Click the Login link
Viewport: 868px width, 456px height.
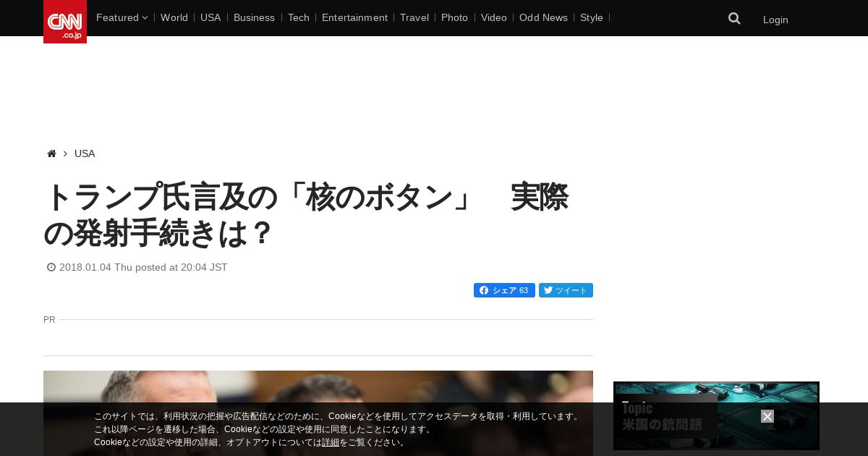[775, 20]
